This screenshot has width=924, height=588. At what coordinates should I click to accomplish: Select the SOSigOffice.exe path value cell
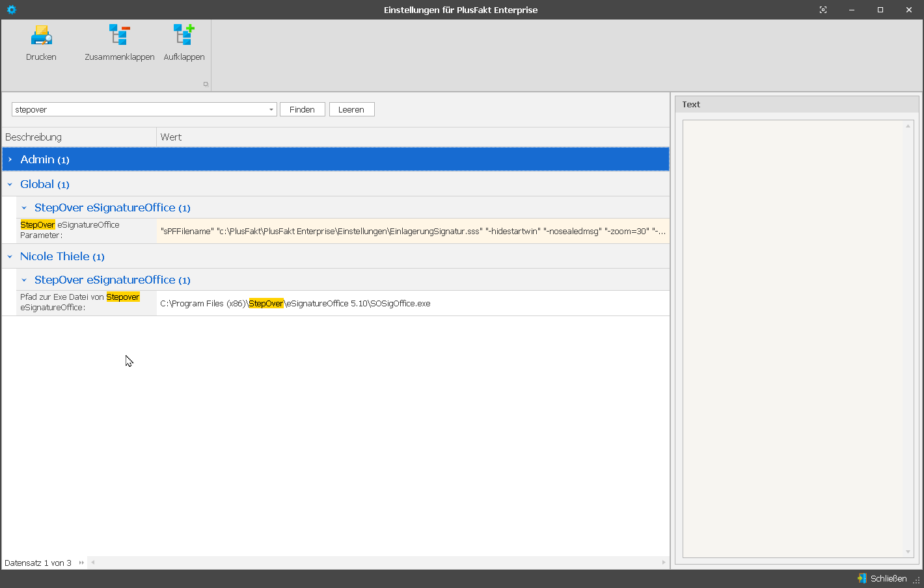coord(413,303)
